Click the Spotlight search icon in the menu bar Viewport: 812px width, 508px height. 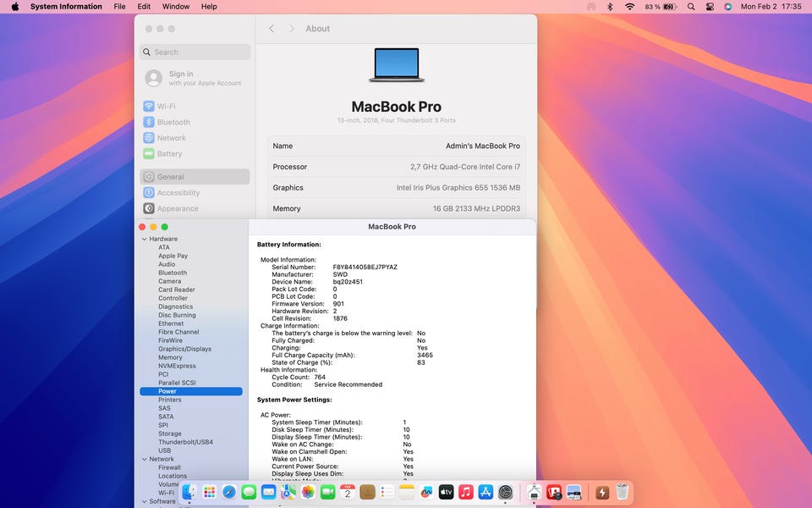pos(690,7)
